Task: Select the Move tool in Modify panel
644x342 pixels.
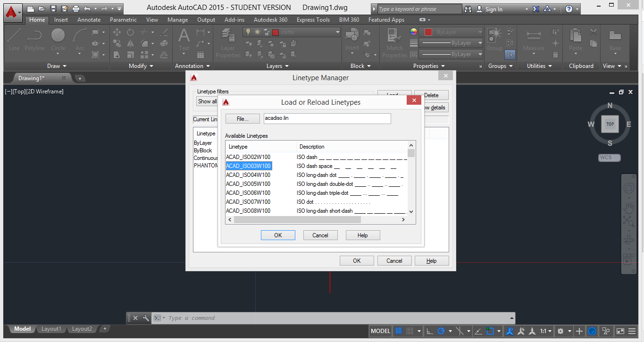Action: coord(117,32)
